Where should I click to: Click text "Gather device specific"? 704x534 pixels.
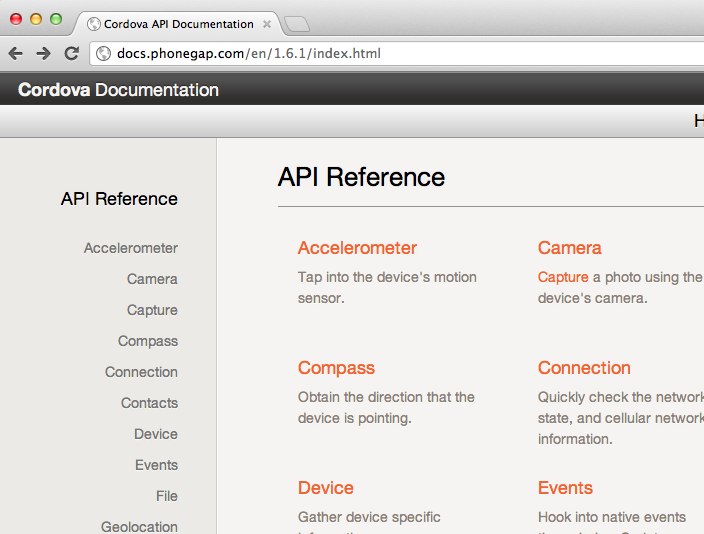pos(369,517)
